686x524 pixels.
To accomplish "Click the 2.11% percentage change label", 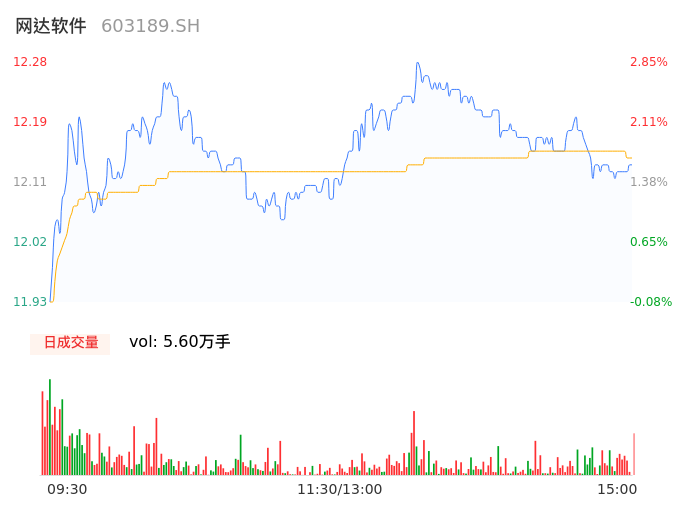I will pyautogui.click(x=649, y=122).
